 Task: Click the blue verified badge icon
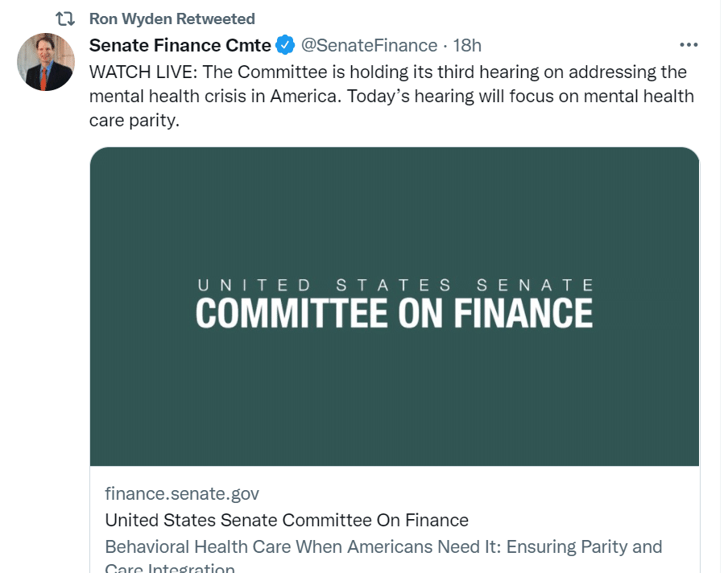pyautogui.click(x=285, y=45)
